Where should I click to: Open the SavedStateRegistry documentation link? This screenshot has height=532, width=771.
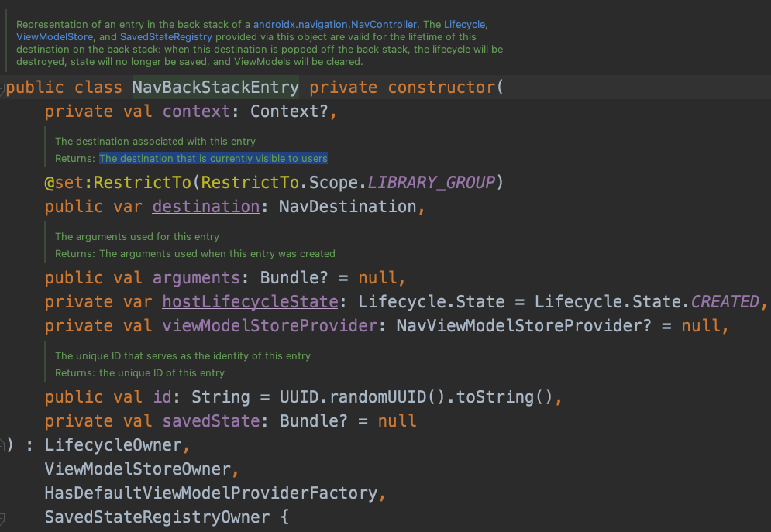tap(166, 37)
